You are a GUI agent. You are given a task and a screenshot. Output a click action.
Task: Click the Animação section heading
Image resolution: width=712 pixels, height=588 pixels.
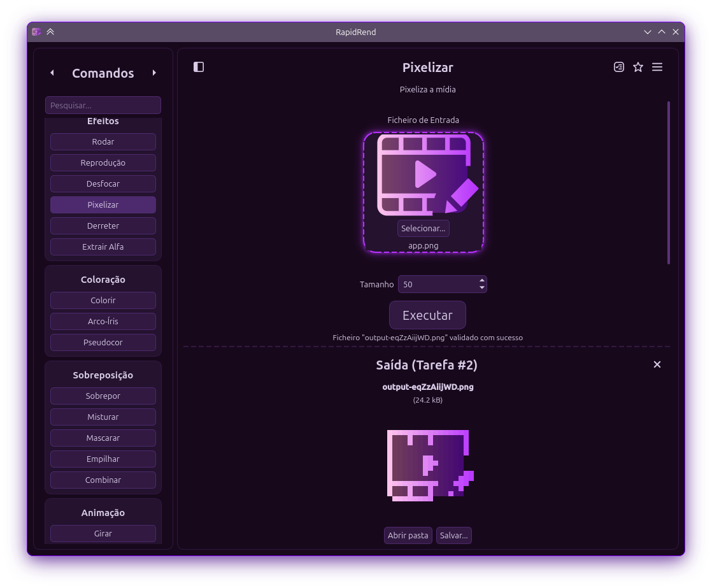[x=103, y=513]
